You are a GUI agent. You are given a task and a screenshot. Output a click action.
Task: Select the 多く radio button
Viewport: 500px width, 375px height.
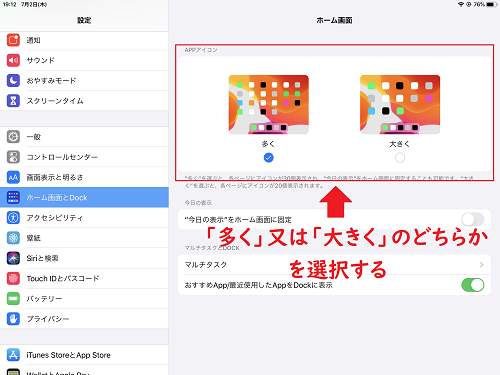pyautogui.click(x=268, y=157)
